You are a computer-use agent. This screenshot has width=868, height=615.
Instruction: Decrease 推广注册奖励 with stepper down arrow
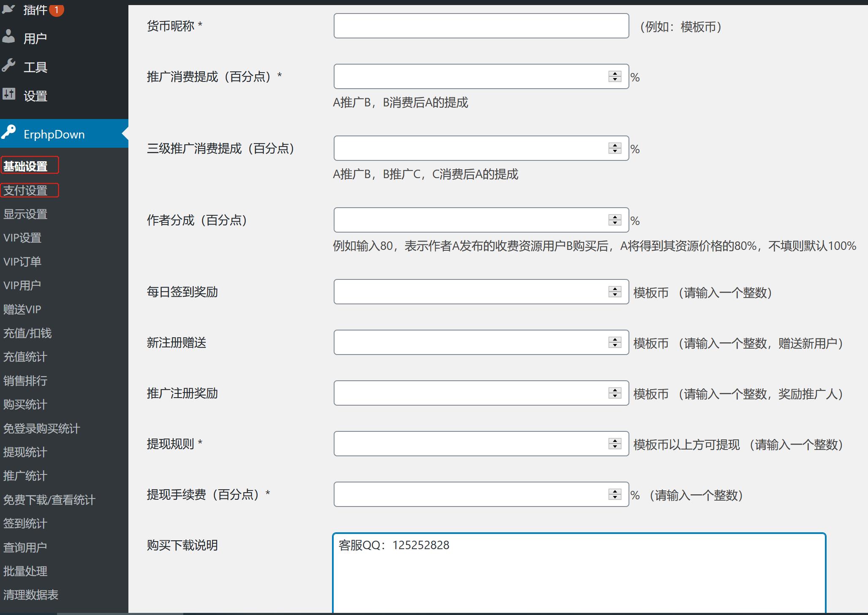click(x=615, y=396)
